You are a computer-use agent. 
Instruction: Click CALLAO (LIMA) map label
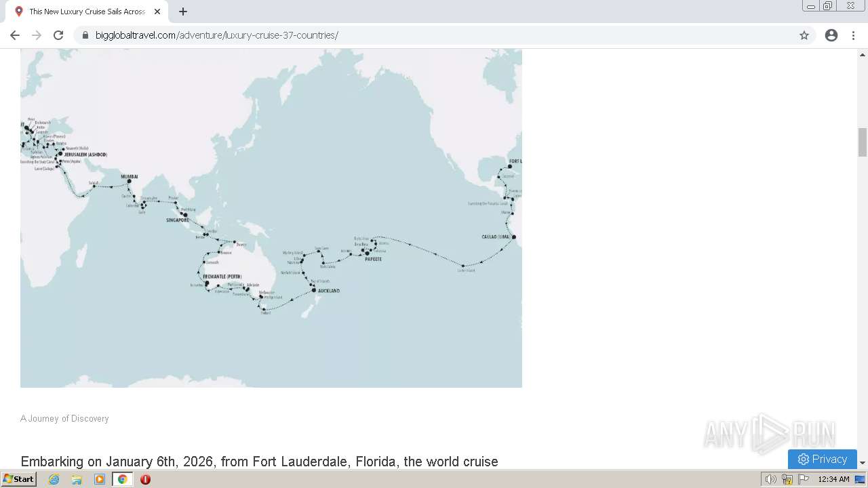[x=496, y=237]
